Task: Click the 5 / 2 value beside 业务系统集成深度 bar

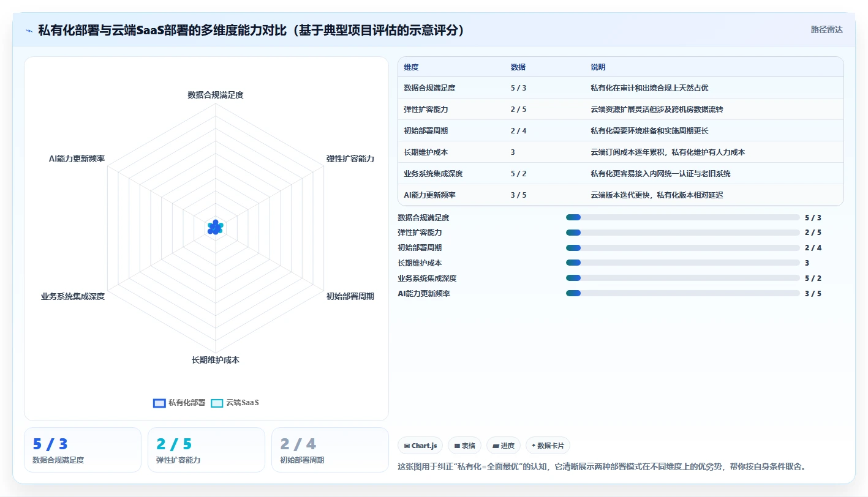Action: (x=813, y=278)
